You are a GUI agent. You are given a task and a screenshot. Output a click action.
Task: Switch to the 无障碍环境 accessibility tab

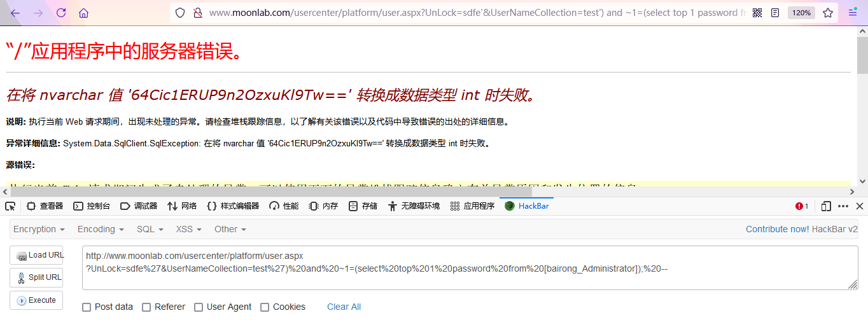pos(413,206)
